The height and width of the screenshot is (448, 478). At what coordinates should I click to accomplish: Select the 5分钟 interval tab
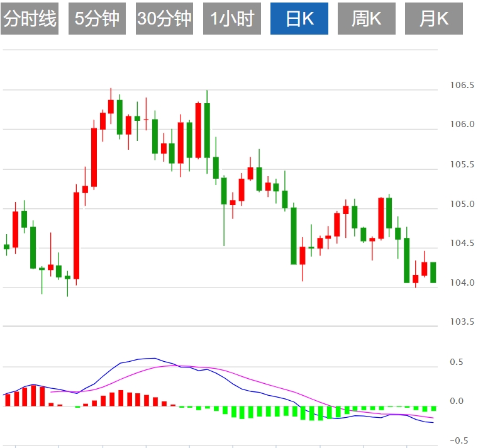[x=97, y=19]
